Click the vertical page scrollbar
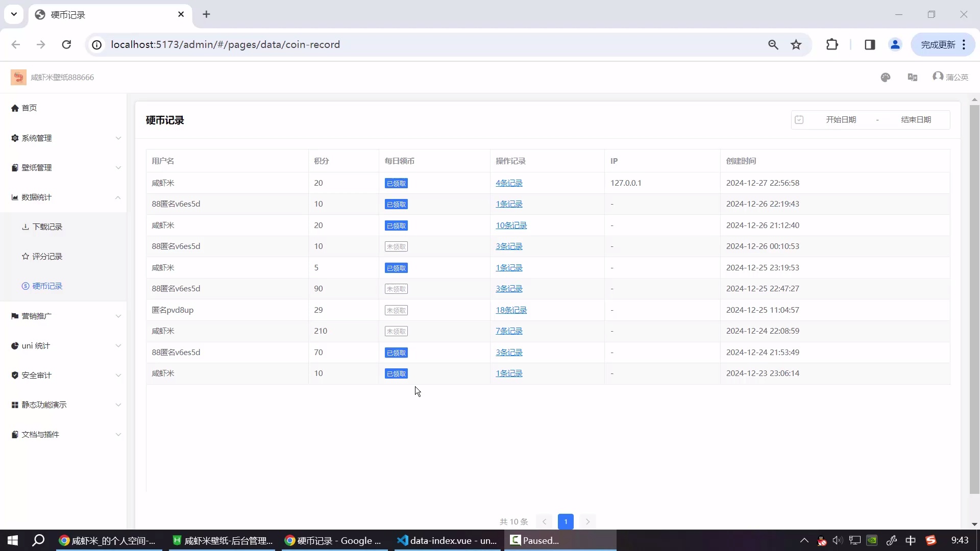This screenshot has height=551, width=980. click(974, 298)
